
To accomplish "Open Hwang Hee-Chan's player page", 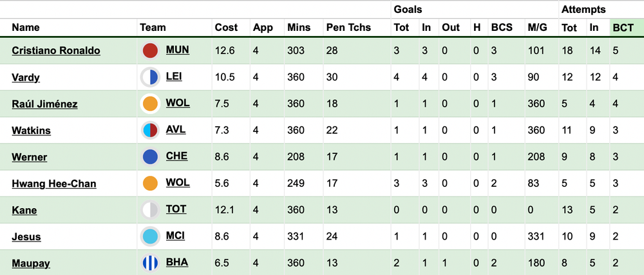I will pos(54,184).
